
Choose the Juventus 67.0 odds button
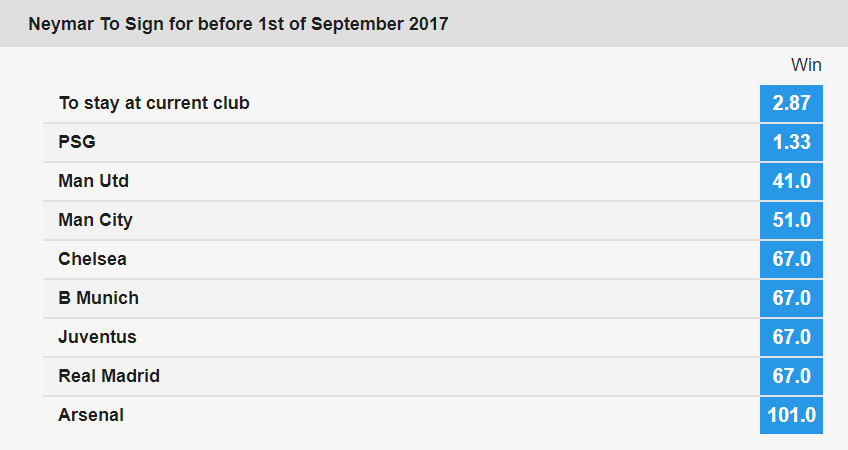[791, 337]
